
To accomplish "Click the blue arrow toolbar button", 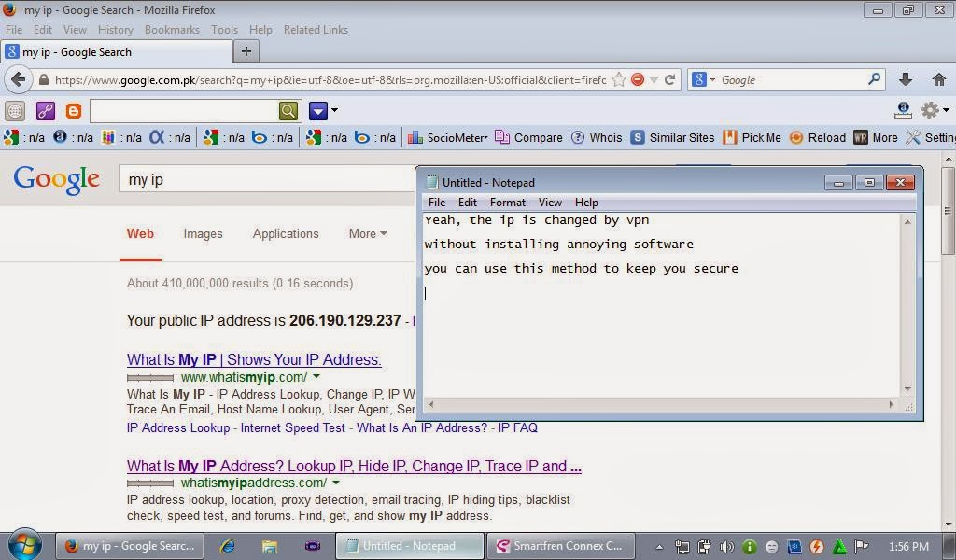I will point(318,111).
